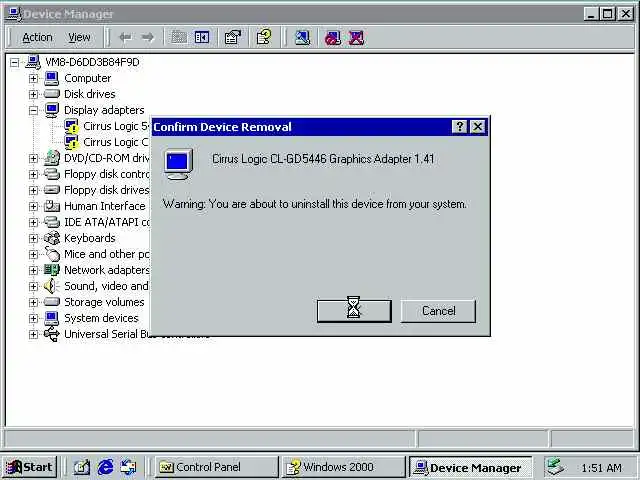Click the Up one level toolbar icon
640x480 pixels.
[x=179, y=38]
